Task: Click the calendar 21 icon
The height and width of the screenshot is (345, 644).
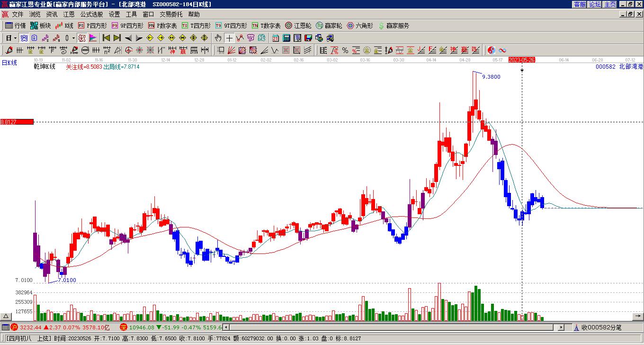Action: point(275,38)
